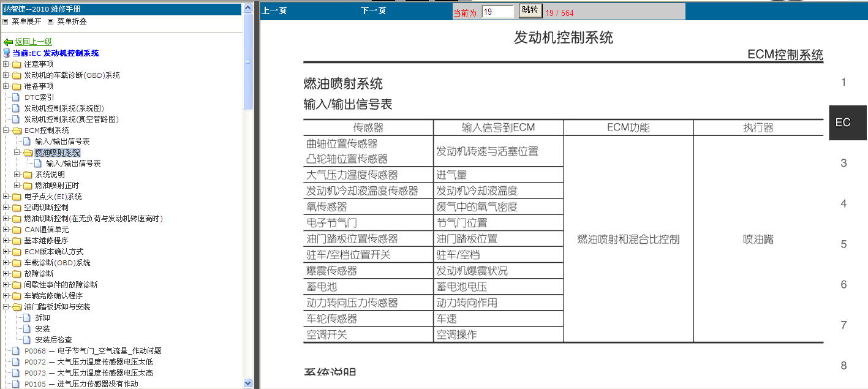Click the 跳转 jump button
The width and height of the screenshot is (868, 389).
529,10
